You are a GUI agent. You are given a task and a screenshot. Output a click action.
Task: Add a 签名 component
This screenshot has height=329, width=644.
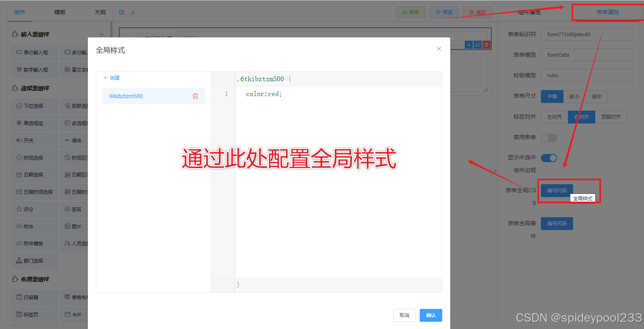pyautogui.click(x=74, y=209)
